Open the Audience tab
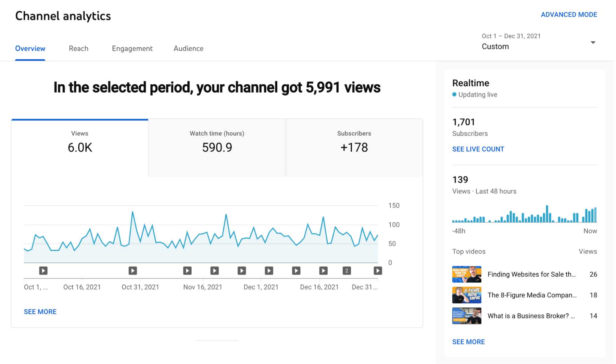The height and width of the screenshot is (364, 616). 188,48
